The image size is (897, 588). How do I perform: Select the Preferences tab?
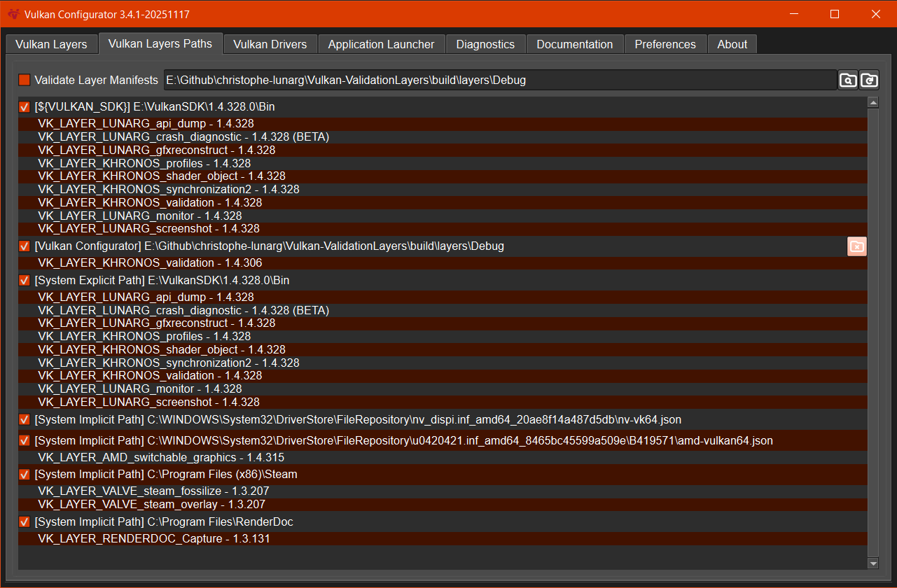[x=665, y=44]
